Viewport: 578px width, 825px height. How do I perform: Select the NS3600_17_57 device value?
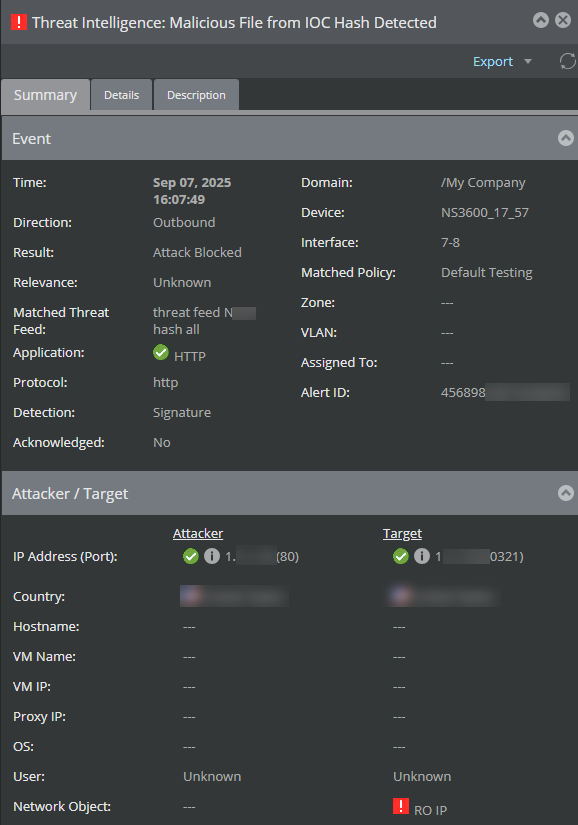485,213
